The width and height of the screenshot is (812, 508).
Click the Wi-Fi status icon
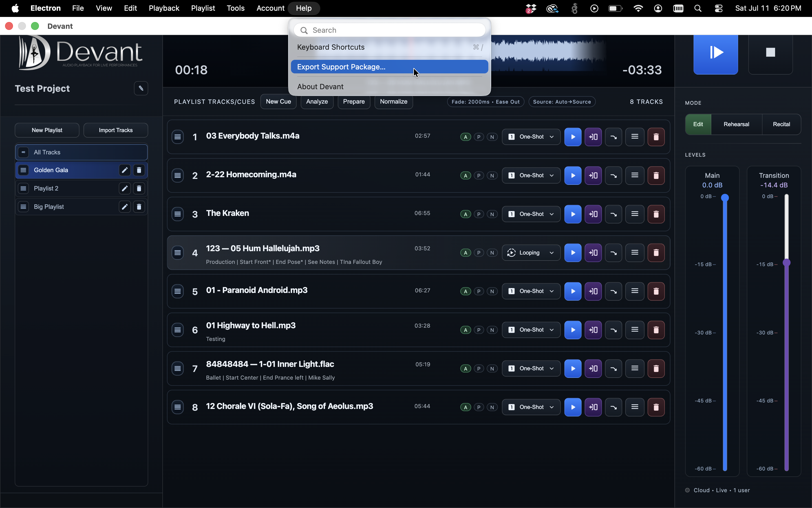(638, 8)
